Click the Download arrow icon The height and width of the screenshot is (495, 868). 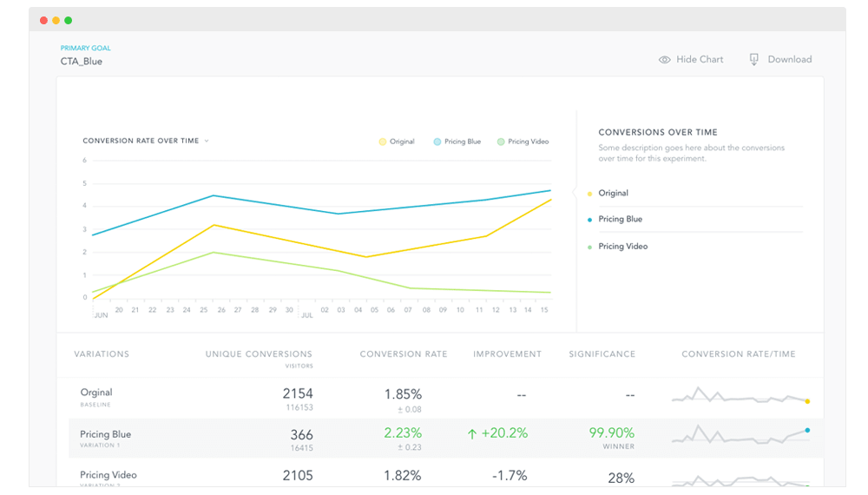click(753, 59)
